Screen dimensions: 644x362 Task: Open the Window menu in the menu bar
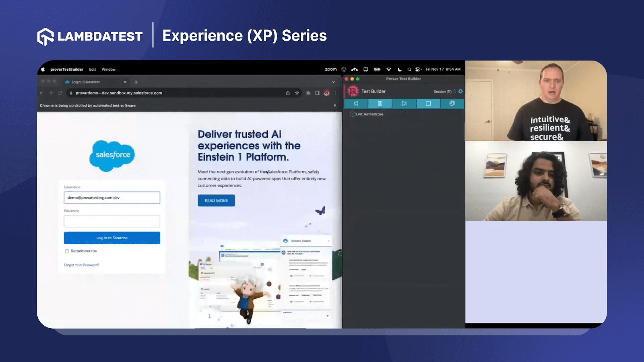[x=108, y=69]
